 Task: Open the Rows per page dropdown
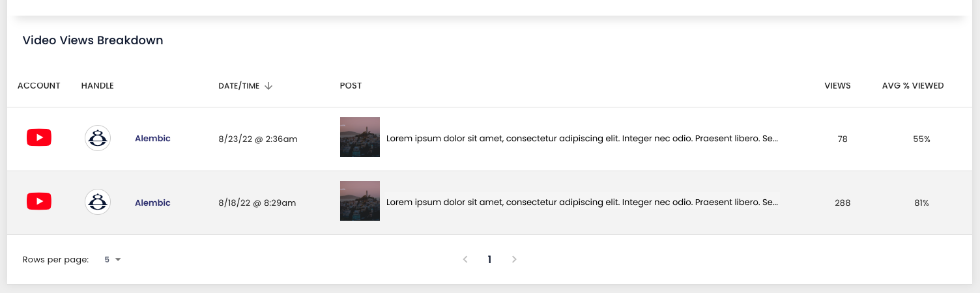point(113,259)
